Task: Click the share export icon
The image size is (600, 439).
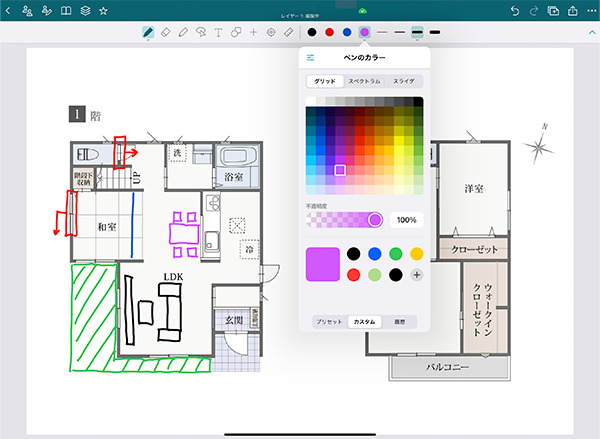Action: pyautogui.click(x=572, y=11)
